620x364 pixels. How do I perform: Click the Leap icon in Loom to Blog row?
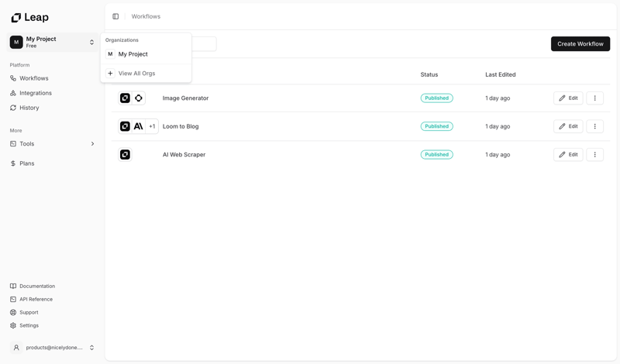point(125,126)
